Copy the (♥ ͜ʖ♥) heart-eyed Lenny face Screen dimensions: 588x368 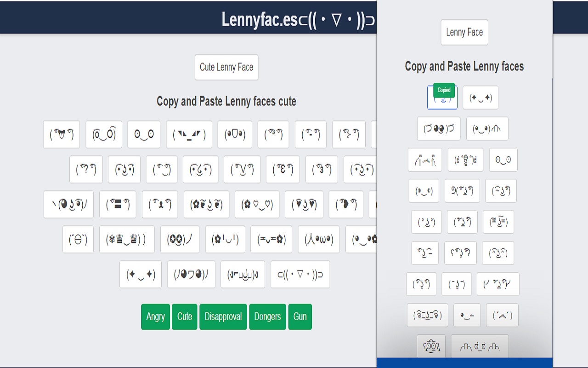(x=304, y=204)
